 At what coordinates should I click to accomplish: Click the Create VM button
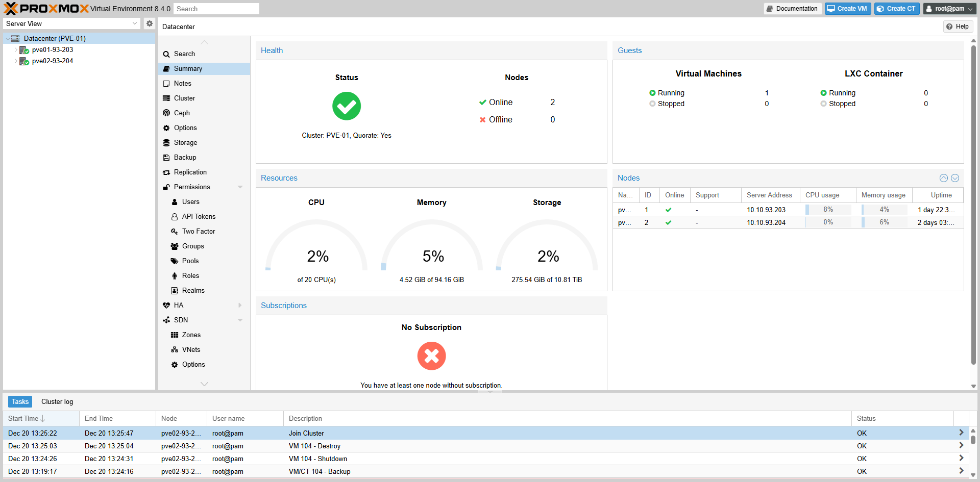pyautogui.click(x=847, y=9)
